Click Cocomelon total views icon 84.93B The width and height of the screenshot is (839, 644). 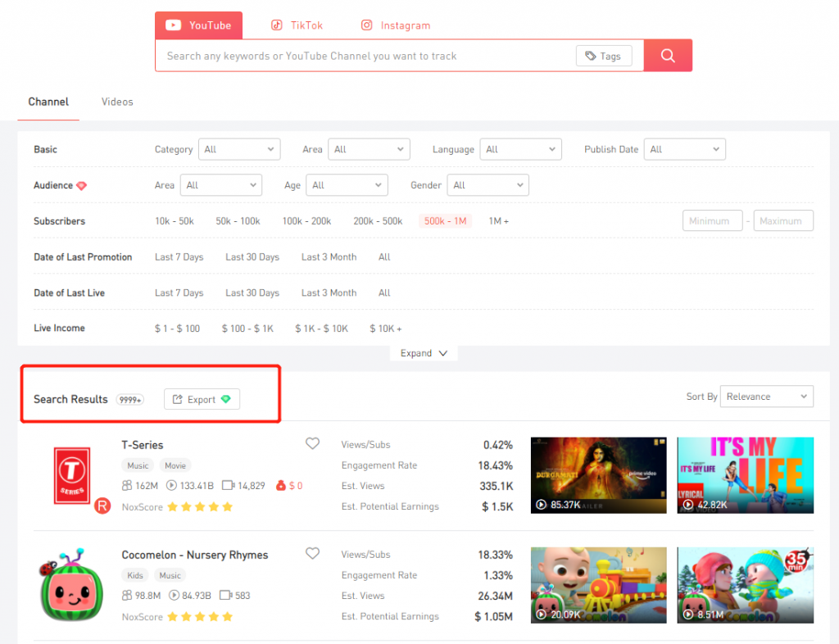174,596
